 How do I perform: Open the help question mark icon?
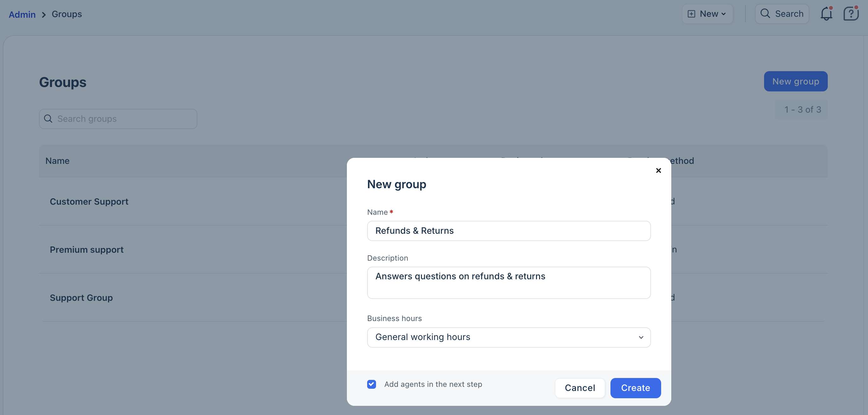851,14
